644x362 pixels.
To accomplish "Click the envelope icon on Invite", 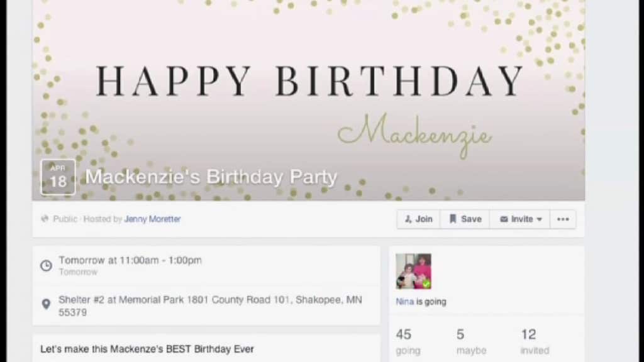I will pos(504,219).
